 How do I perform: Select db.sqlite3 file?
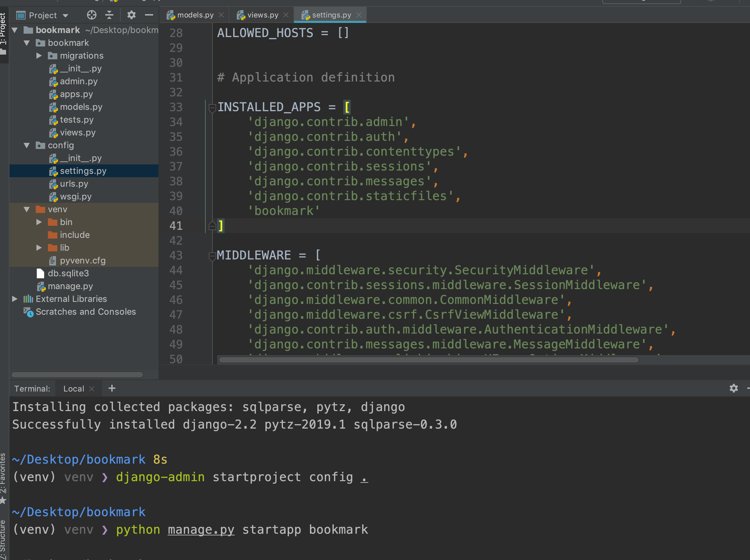[68, 273]
